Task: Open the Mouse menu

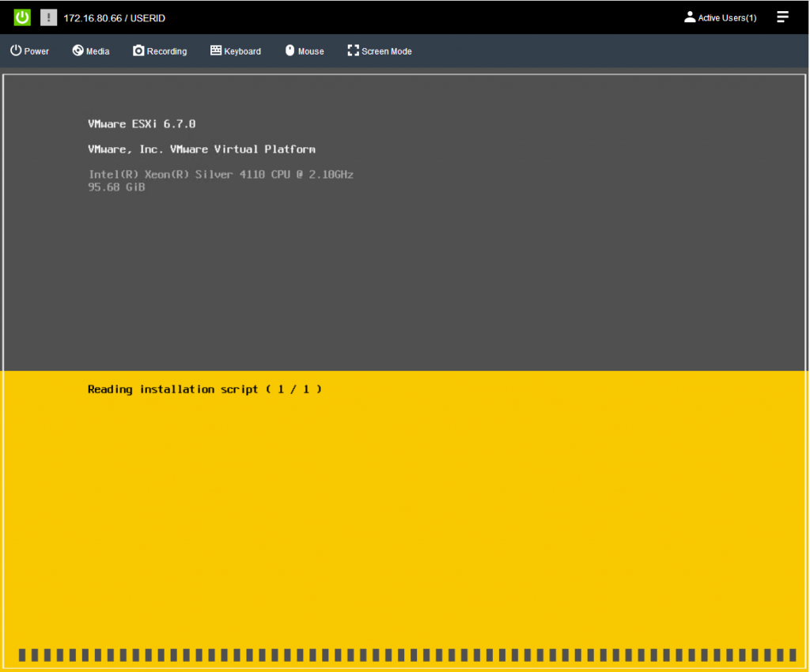Action: click(305, 51)
